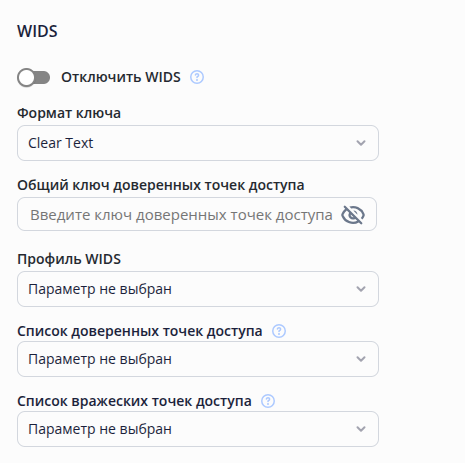Click the Отключить WIDS label text

click(x=121, y=77)
